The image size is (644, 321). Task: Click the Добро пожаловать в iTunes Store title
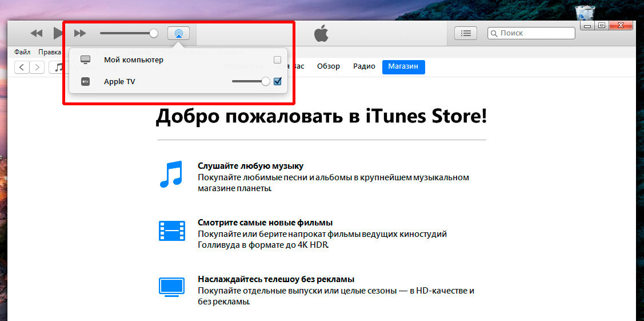coord(322,116)
